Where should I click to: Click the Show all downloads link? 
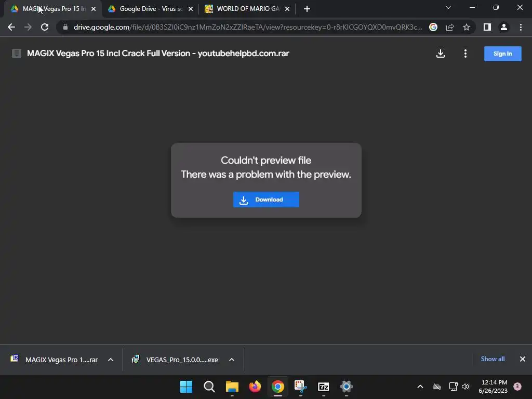pyautogui.click(x=493, y=359)
